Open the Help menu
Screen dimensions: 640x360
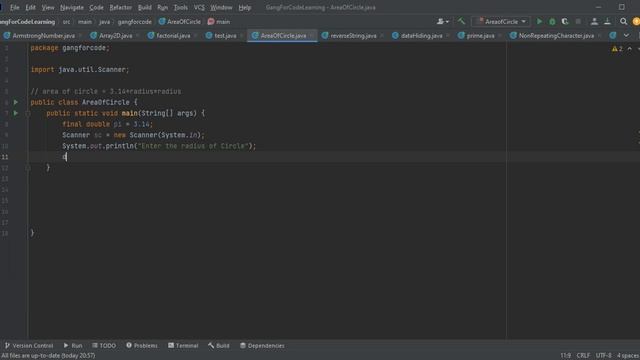pos(244,7)
